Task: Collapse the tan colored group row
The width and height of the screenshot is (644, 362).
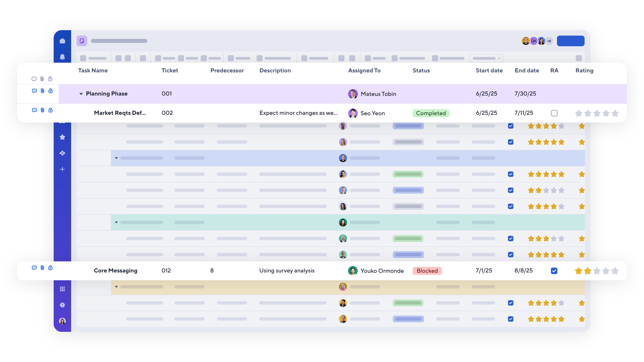Action: 116,287
